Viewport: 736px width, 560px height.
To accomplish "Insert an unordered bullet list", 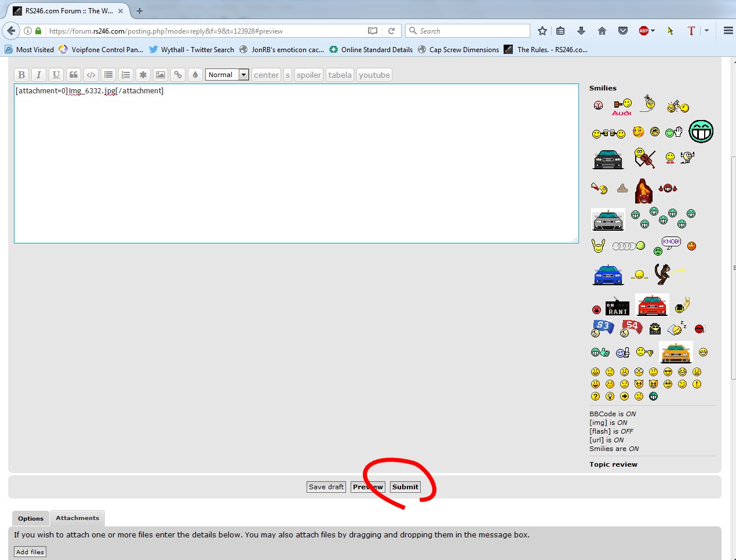I will point(108,75).
